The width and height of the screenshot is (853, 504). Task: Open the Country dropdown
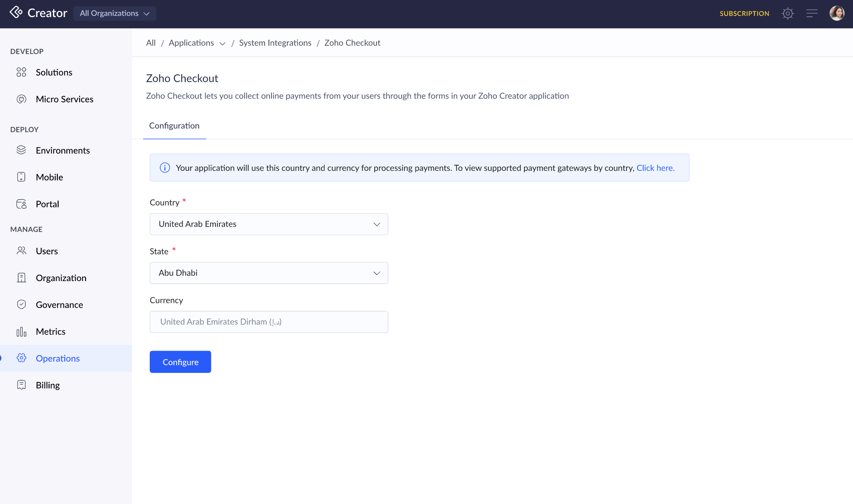[269, 224]
